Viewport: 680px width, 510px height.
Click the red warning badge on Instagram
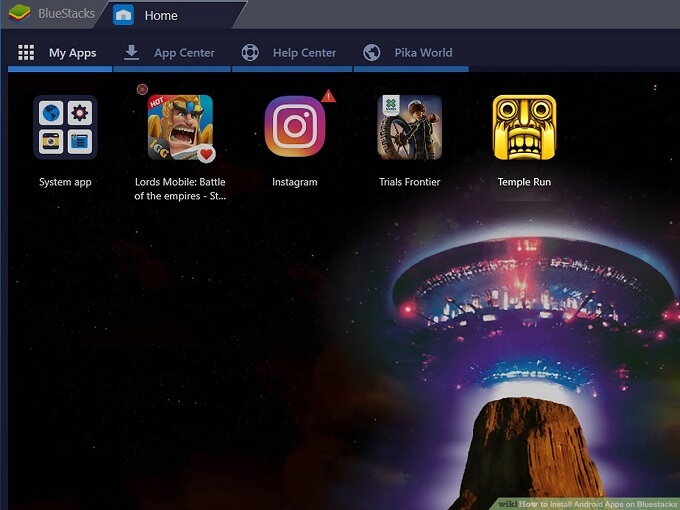(329, 96)
